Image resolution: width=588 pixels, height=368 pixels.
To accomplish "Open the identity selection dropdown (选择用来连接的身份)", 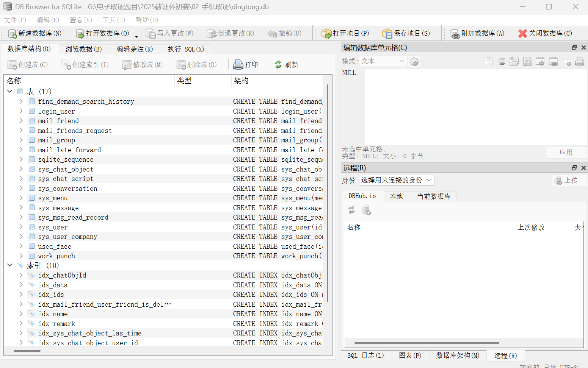I will tap(396, 180).
